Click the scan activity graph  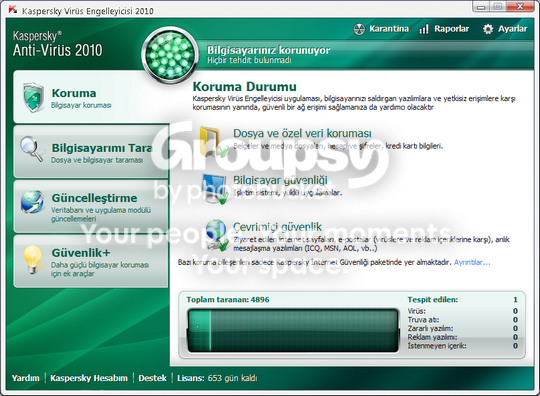tap(293, 331)
